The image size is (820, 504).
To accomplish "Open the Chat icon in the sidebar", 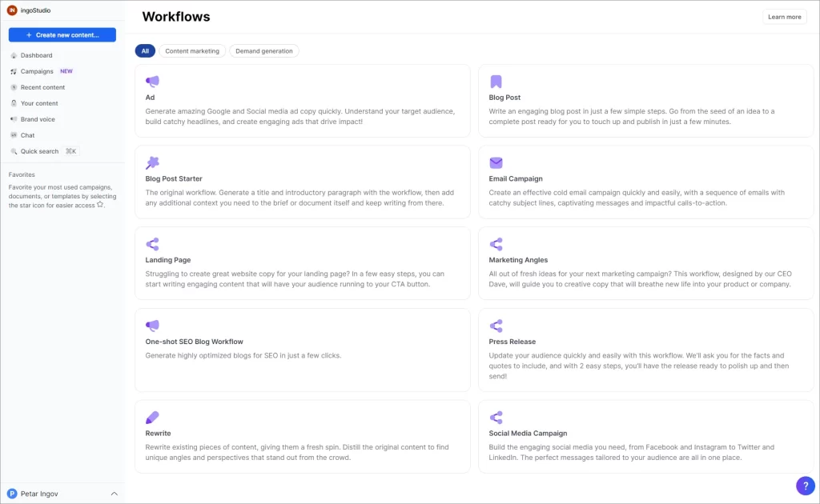I will click(x=14, y=135).
